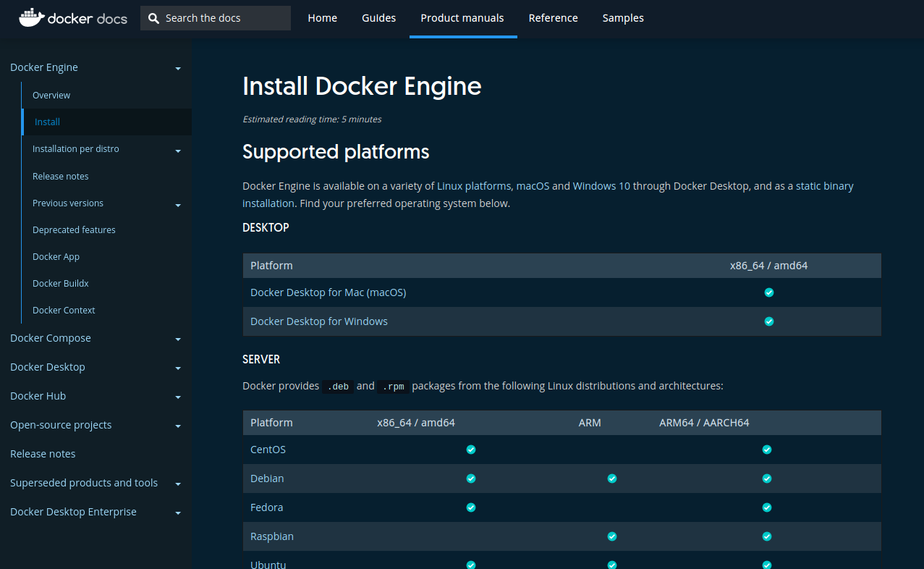Expand Open-source projects section arrow
This screenshot has width=924, height=569.
click(x=178, y=426)
